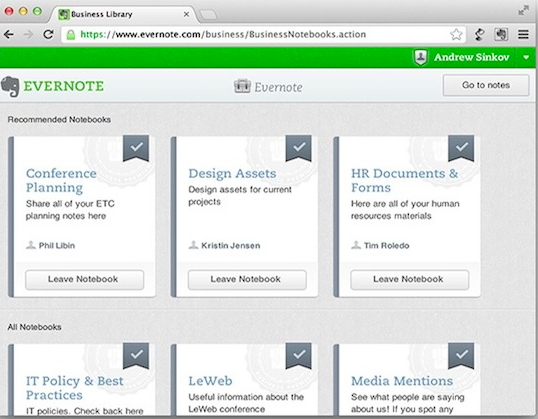Click the business briefcase icon
This screenshot has height=419, width=538.
tap(242, 86)
